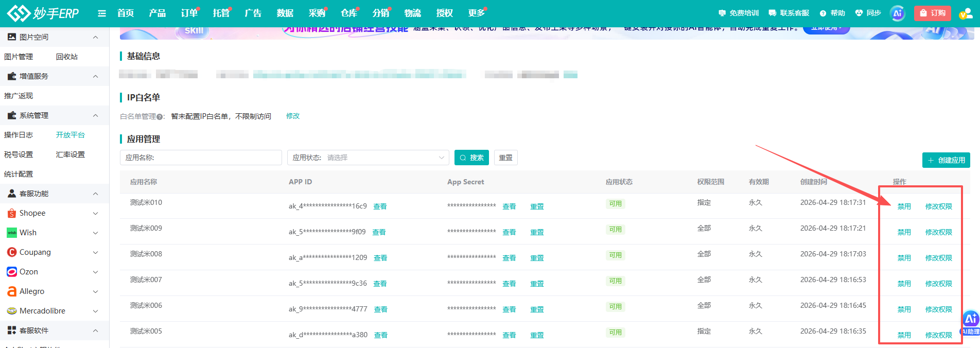Click the 白名单管理 help question icon
The height and width of the screenshot is (348, 980).
[x=160, y=117]
